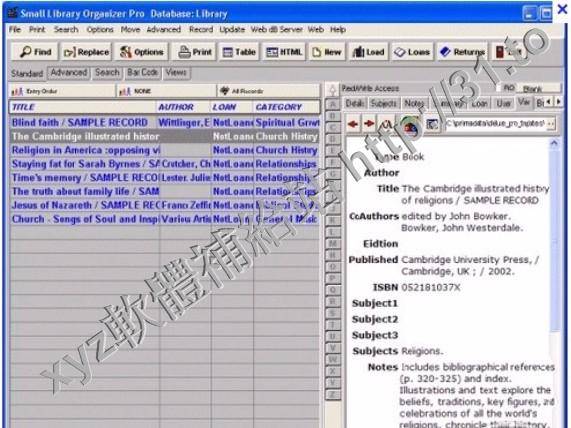Click the Returns toolbar button
The width and height of the screenshot is (571, 428).
(x=462, y=52)
